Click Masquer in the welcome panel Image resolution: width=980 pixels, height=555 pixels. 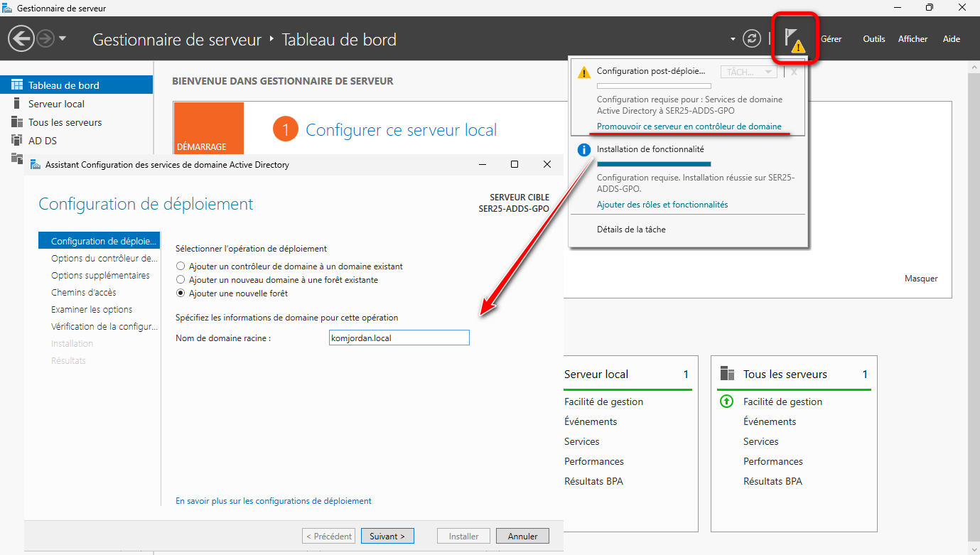point(921,279)
